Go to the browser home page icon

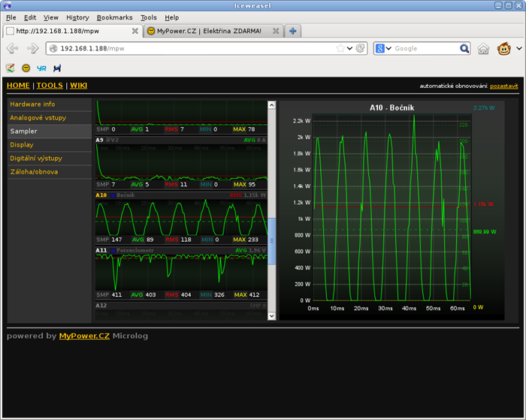[484, 49]
